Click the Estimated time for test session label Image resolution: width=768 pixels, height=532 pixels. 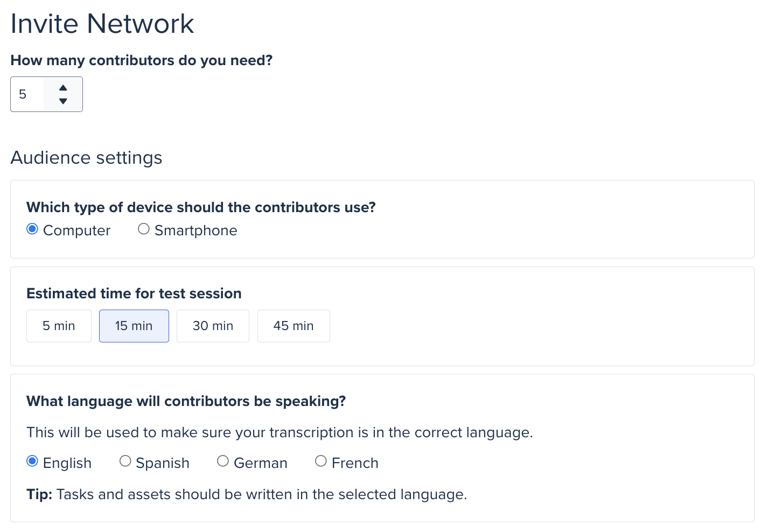click(134, 293)
